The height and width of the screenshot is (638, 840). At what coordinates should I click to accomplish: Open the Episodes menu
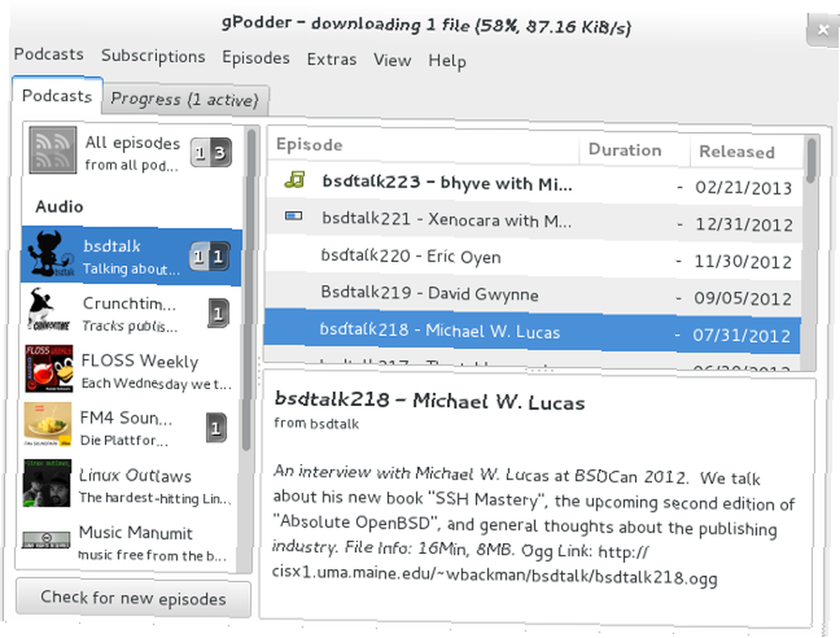click(256, 57)
